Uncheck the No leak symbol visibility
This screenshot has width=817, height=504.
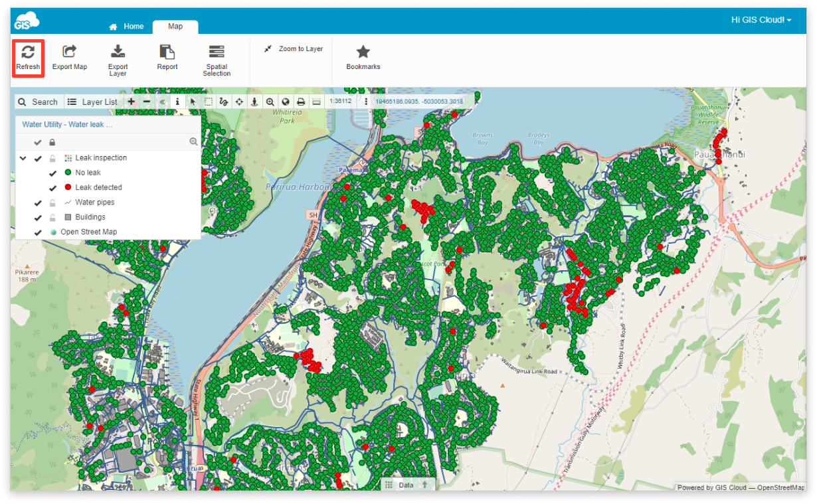(52, 172)
